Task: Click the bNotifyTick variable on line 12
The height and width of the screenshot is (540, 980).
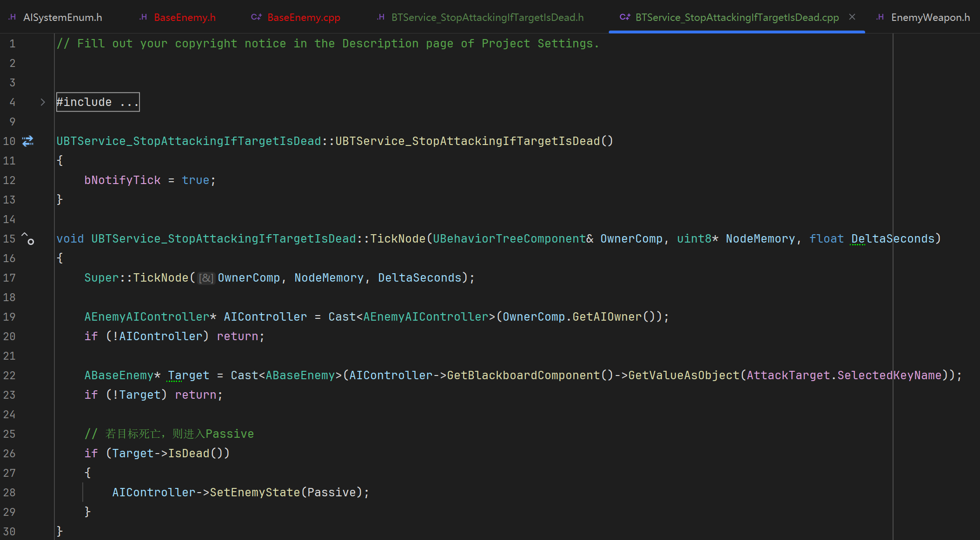Action: point(122,180)
